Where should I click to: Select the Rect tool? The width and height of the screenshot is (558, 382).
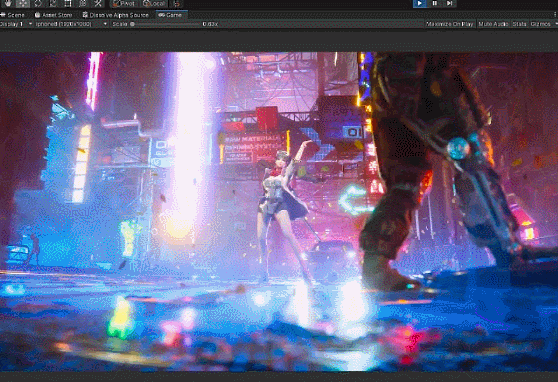[68, 3]
